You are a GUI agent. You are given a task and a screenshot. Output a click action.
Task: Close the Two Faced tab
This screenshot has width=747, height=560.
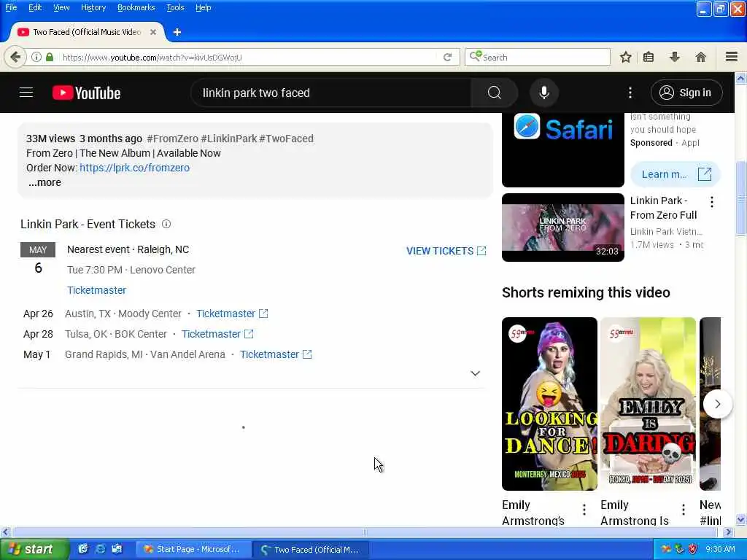tap(153, 32)
